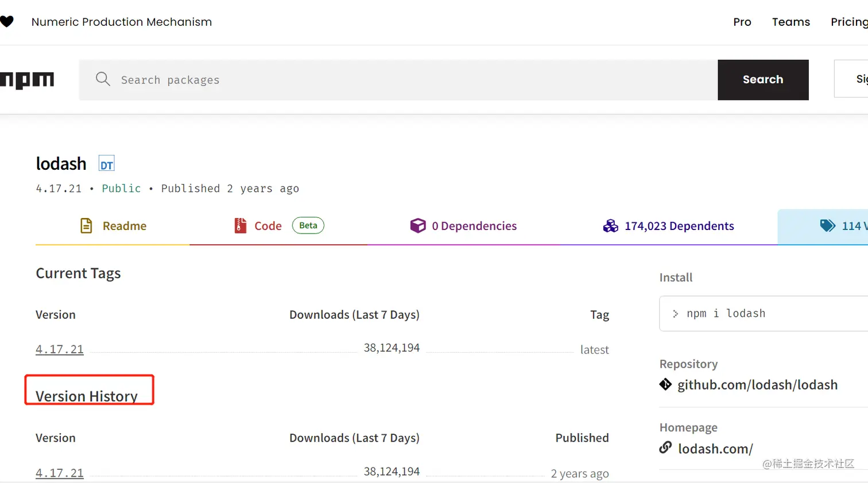This screenshot has width=868, height=483.
Task: Click the latest tag text
Action: (594, 349)
